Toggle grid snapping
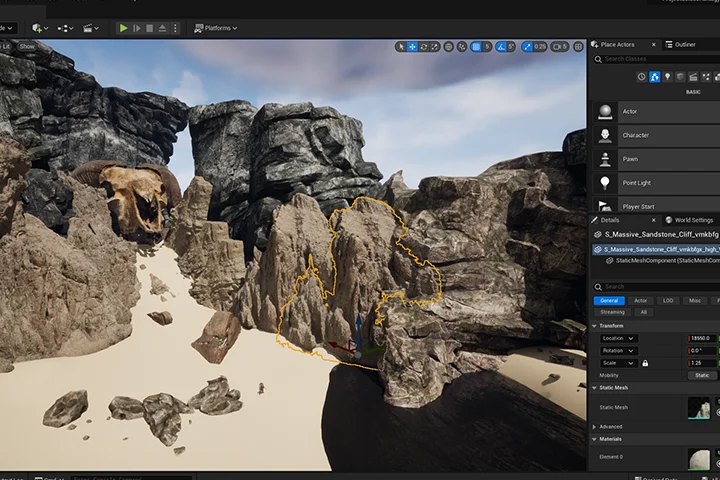The height and width of the screenshot is (480, 720). (476, 46)
